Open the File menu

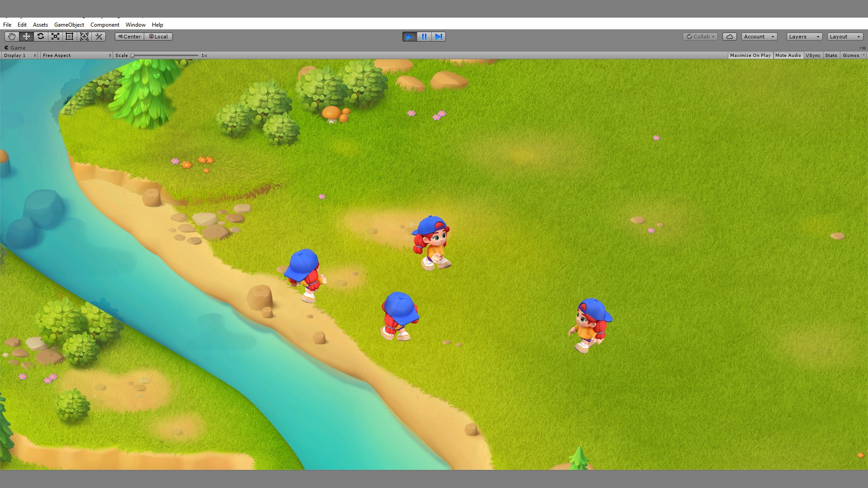7,25
